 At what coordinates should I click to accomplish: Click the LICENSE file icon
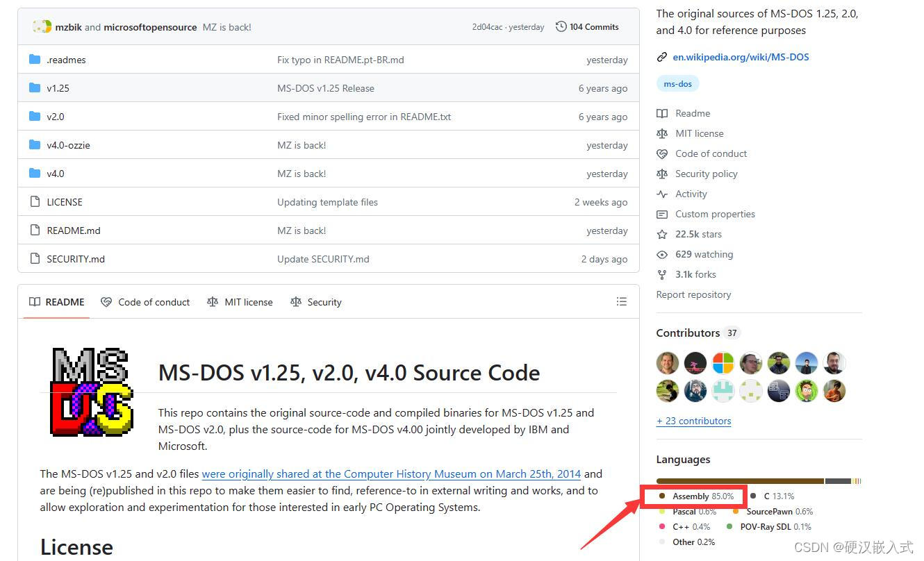[35, 202]
